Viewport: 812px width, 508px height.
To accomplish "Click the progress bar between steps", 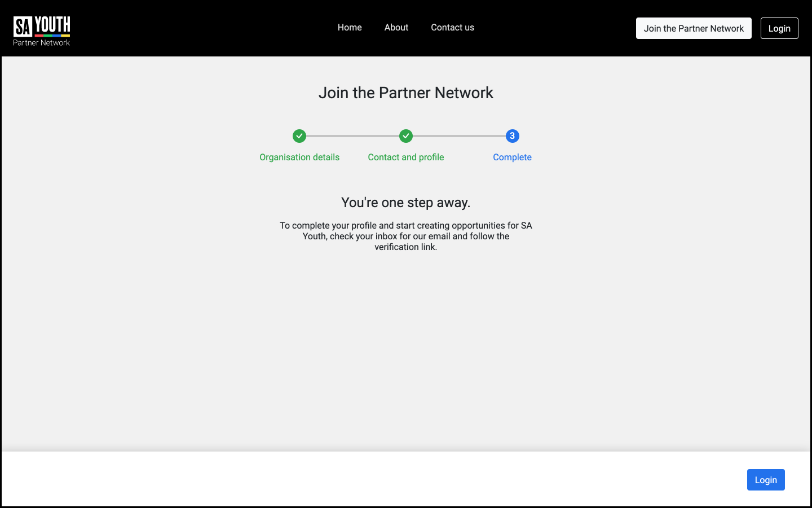I will pyautogui.click(x=352, y=136).
